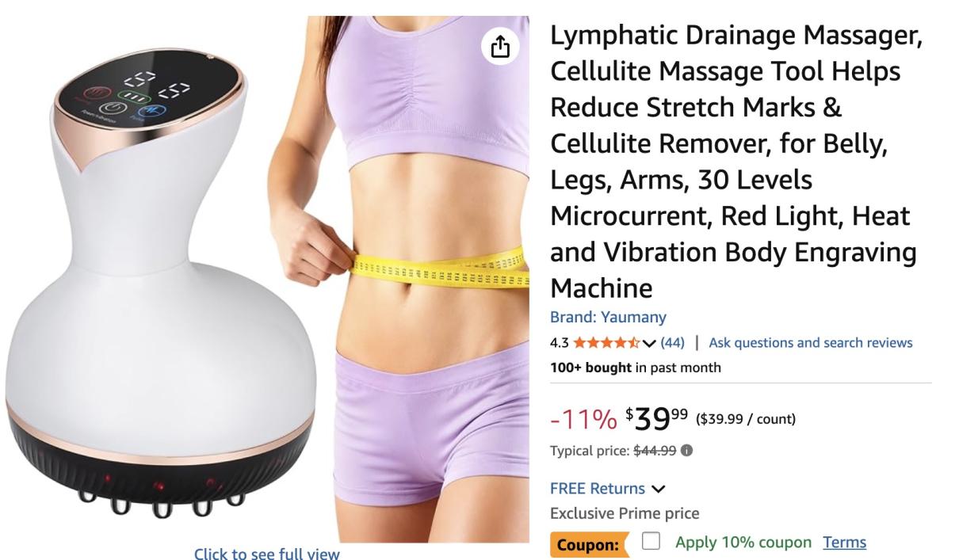
Task: Expand the rating breakdown chevron
Action: pos(650,343)
